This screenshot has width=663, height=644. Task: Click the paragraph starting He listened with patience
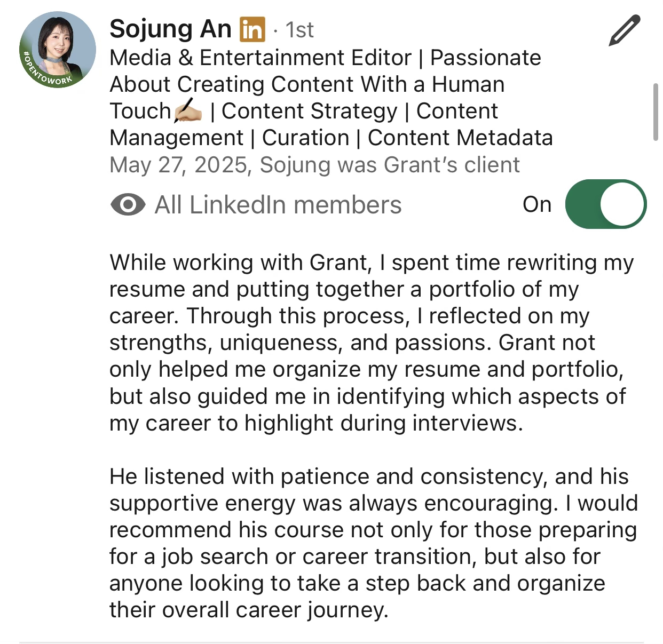pyautogui.click(x=373, y=543)
